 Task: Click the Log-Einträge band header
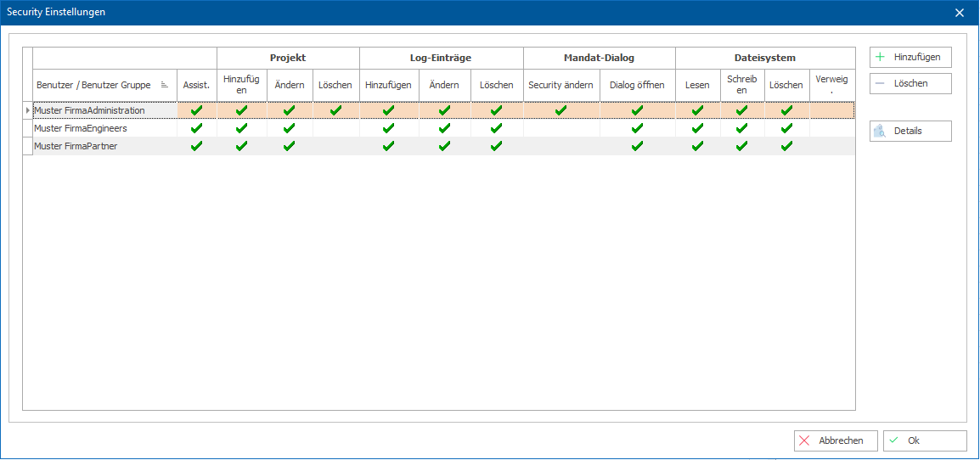pyautogui.click(x=442, y=58)
